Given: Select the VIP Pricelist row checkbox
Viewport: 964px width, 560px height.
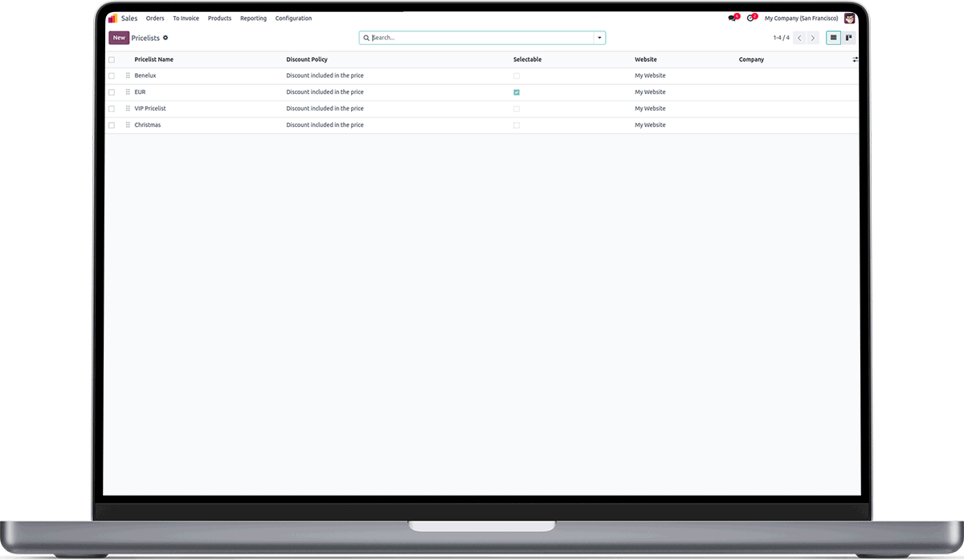Looking at the screenshot, I should point(112,108).
